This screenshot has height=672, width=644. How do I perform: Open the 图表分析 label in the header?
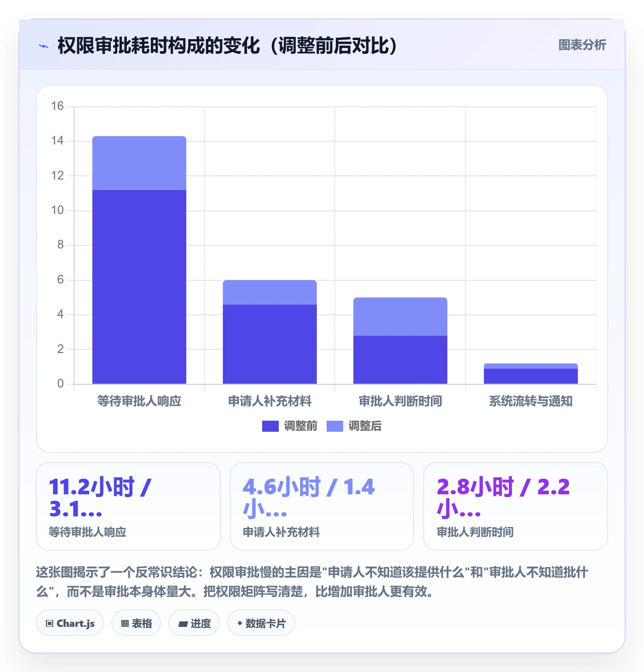pyautogui.click(x=582, y=45)
